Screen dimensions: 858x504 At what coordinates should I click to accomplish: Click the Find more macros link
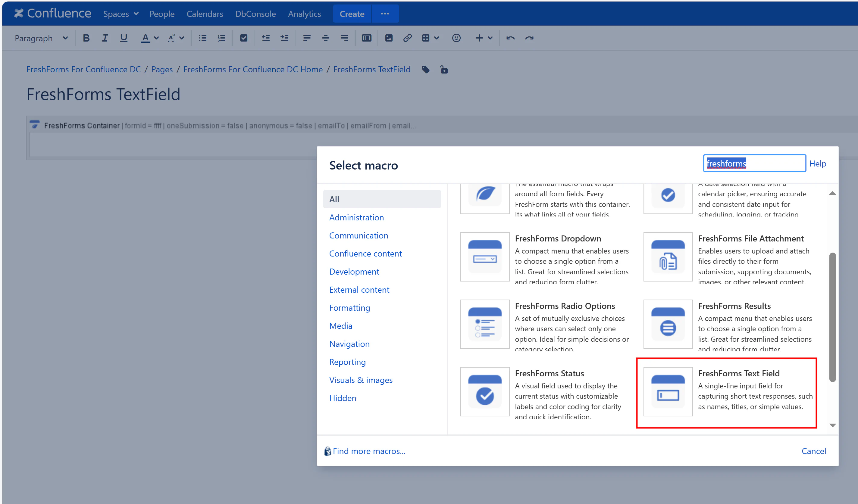tap(369, 451)
